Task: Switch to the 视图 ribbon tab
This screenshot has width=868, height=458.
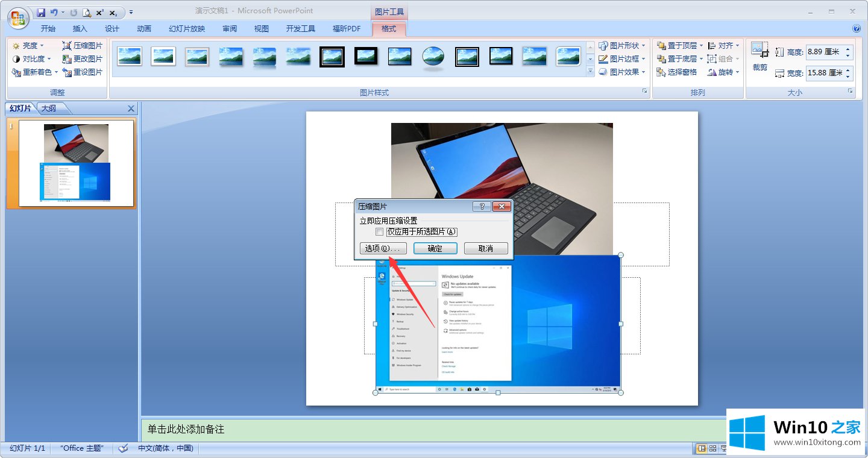Action: [262, 29]
